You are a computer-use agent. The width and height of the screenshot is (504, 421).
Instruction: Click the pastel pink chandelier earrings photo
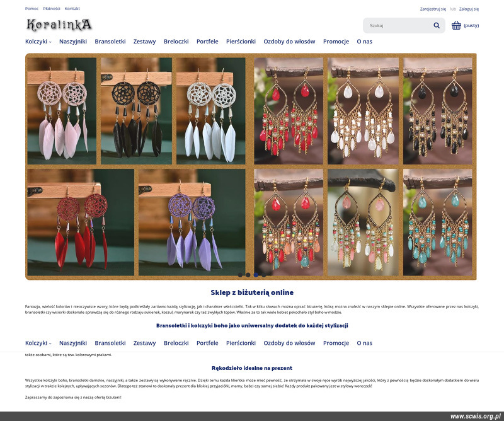364,222
